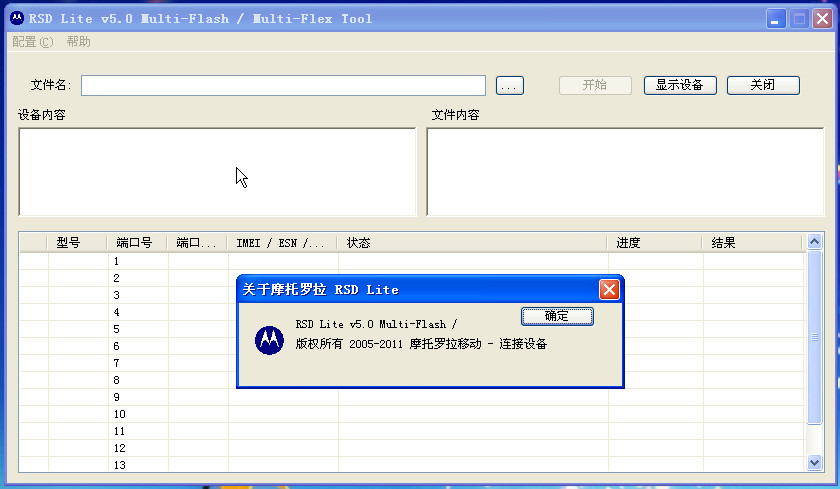Select port row 6 in the device list
This screenshot has height=489, width=840.
[412, 347]
